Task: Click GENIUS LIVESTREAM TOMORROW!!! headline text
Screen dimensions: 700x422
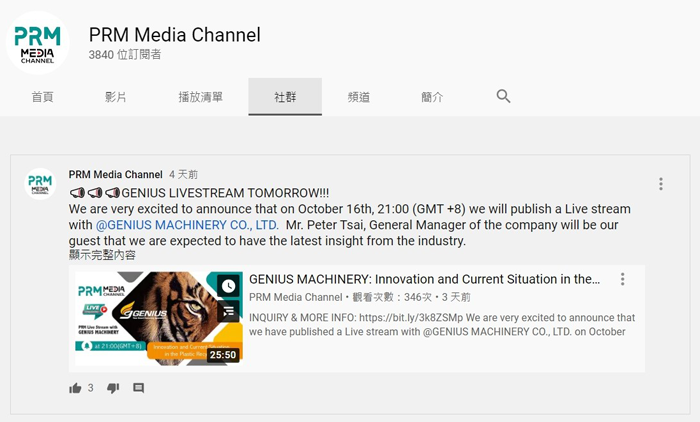Action: click(225, 193)
